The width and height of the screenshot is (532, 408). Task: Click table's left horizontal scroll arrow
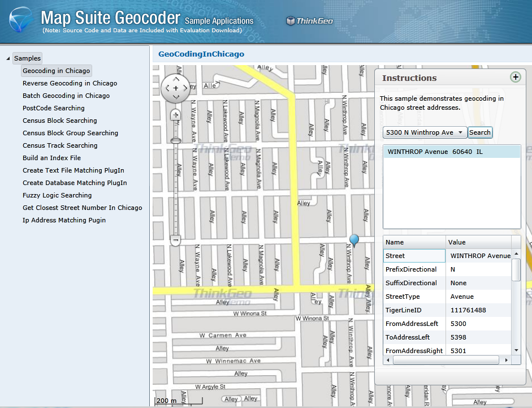click(x=388, y=360)
